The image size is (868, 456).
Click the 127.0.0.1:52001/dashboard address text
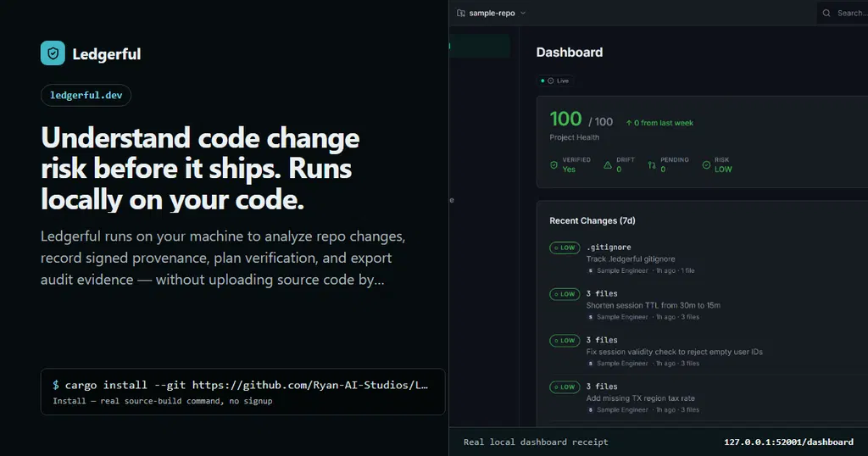[x=788, y=442]
